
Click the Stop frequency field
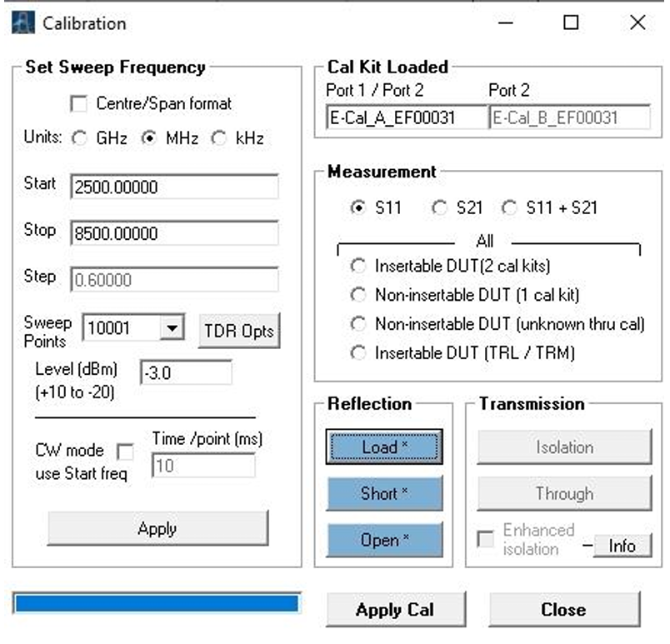tap(174, 233)
